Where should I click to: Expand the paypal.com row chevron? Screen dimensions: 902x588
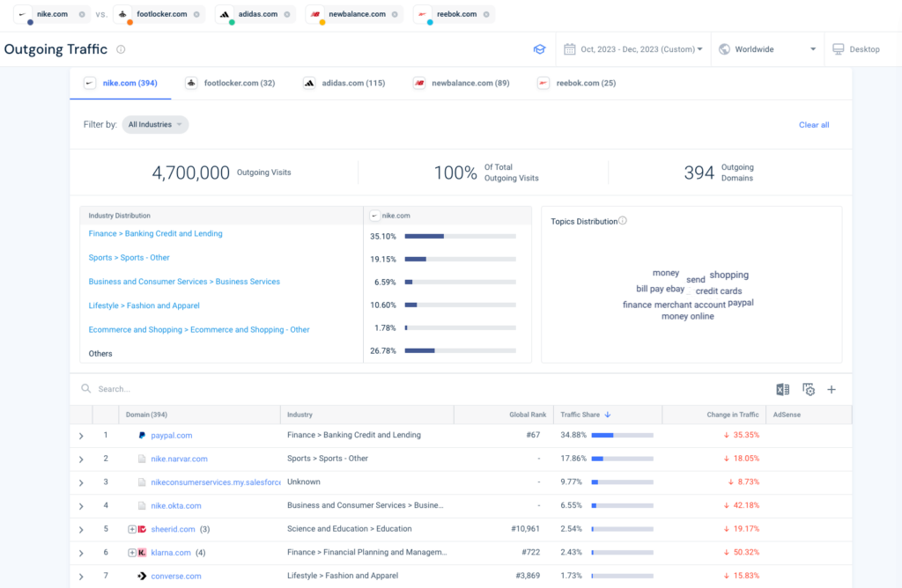tap(81, 436)
